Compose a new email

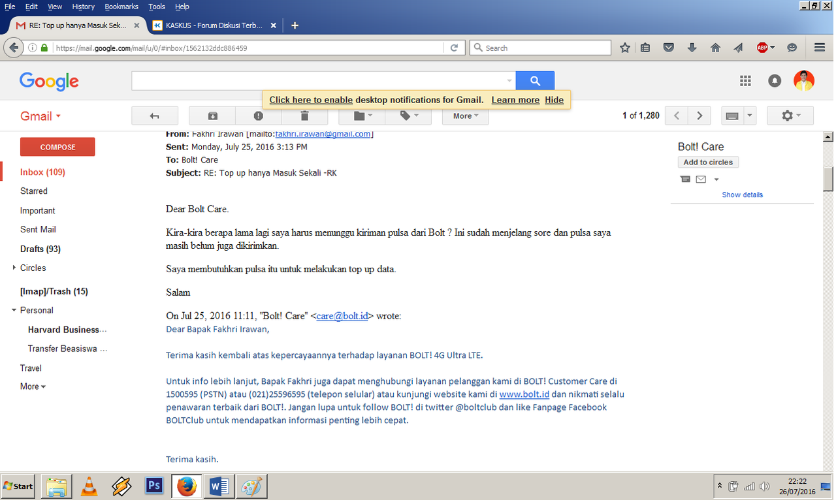57,147
